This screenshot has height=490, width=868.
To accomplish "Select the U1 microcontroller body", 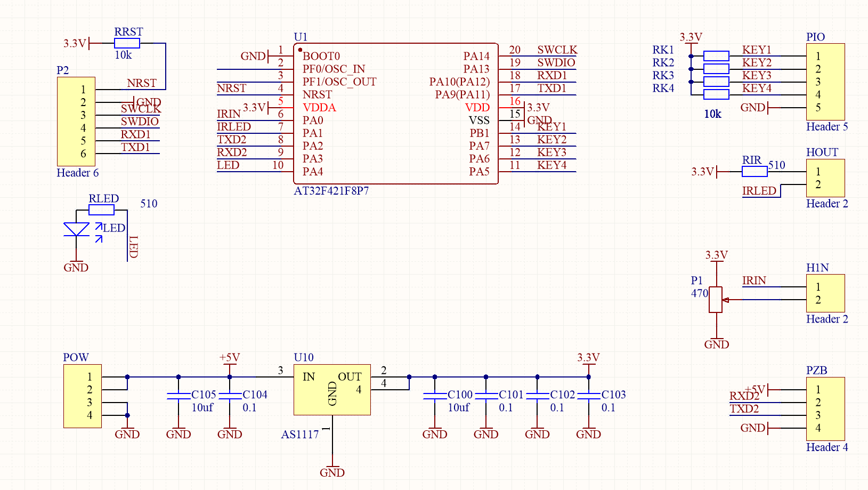I will coord(396,114).
